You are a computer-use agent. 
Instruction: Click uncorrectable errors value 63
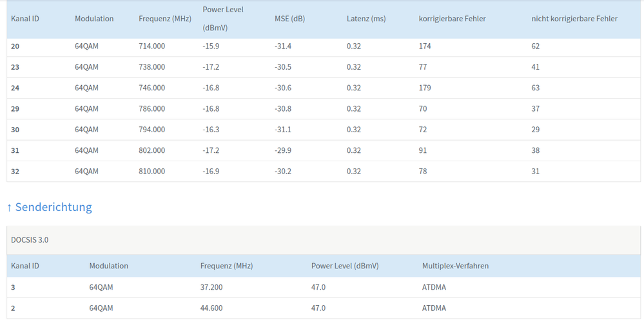tap(535, 88)
